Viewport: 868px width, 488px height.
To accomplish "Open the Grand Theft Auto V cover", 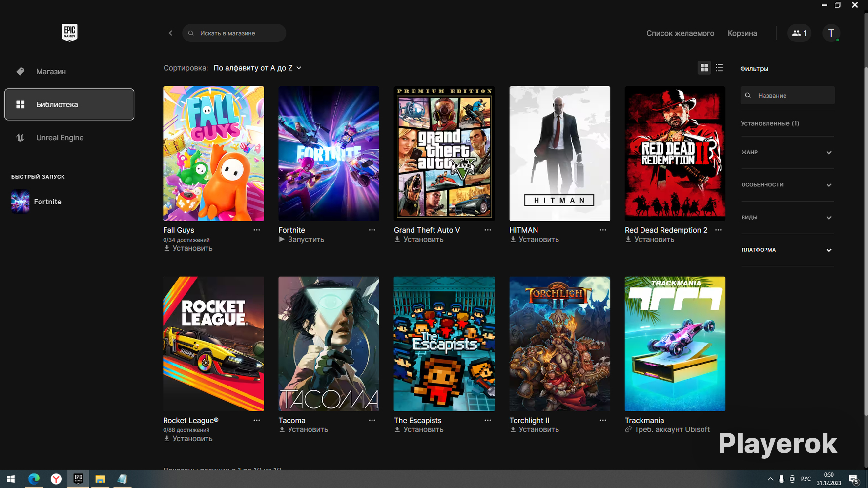I will click(x=444, y=154).
